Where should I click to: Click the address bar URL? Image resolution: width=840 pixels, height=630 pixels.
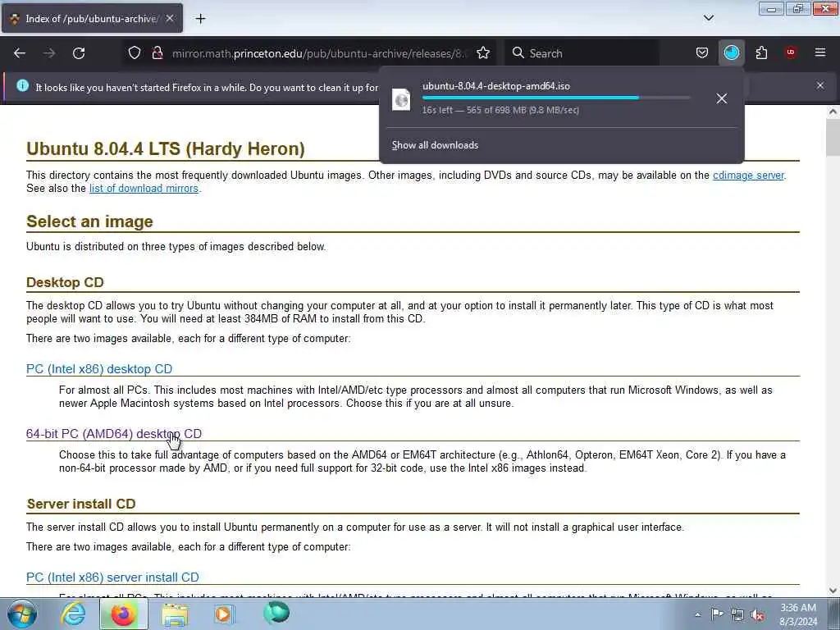319,53
